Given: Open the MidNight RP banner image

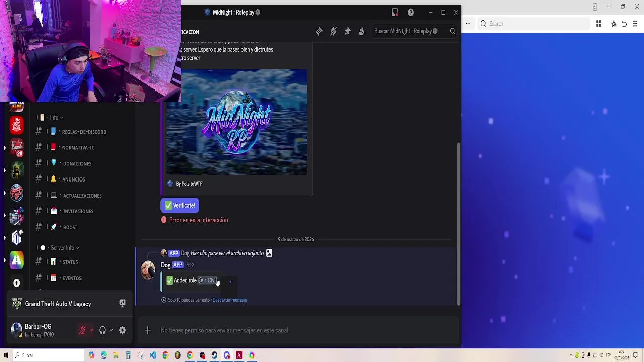Looking at the screenshot, I should [x=236, y=122].
